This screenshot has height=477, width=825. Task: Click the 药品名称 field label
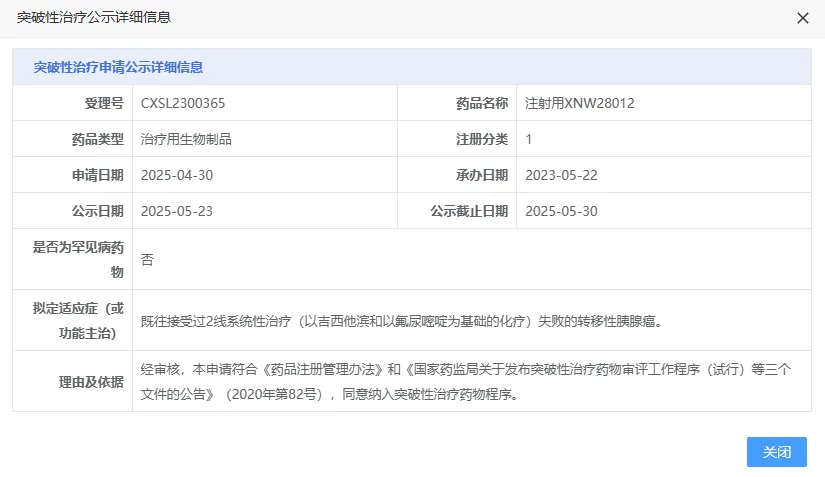point(482,103)
